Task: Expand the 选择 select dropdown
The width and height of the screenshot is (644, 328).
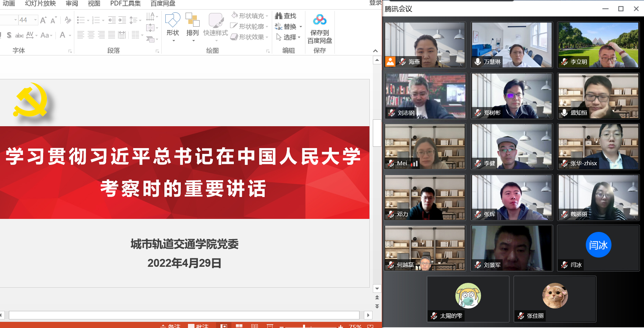Action: click(x=299, y=37)
